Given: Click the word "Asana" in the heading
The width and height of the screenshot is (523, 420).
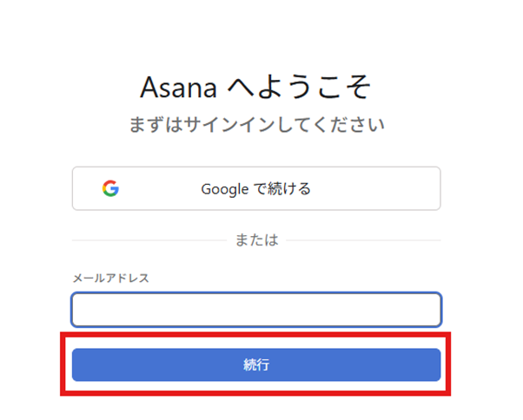Looking at the screenshot, I should (179, 87).
